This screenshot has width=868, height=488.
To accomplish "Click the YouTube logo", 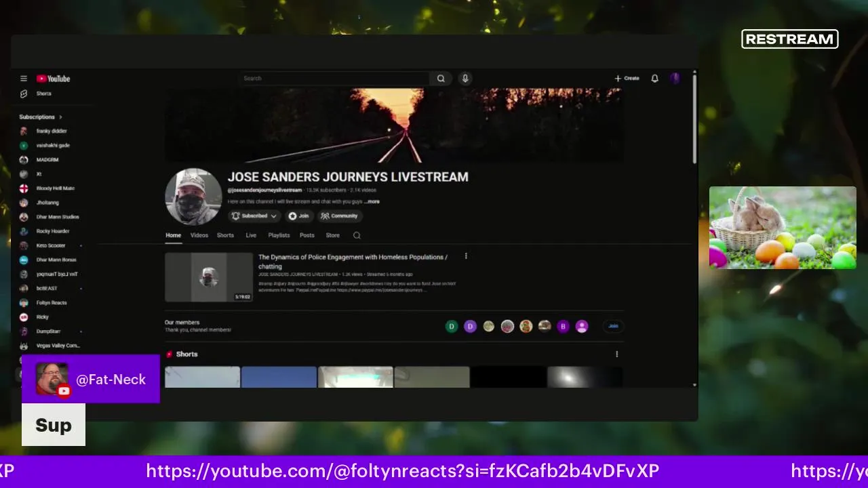I will pos(54,79).
